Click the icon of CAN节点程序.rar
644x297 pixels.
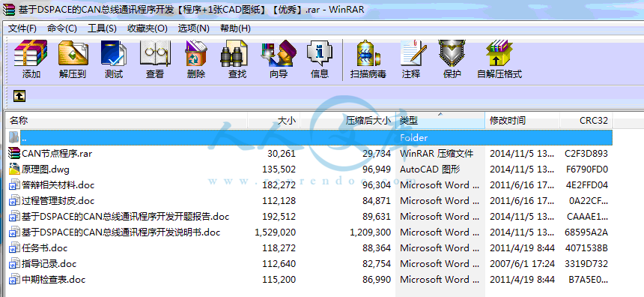pyautogui.click(x=14, y=154)
